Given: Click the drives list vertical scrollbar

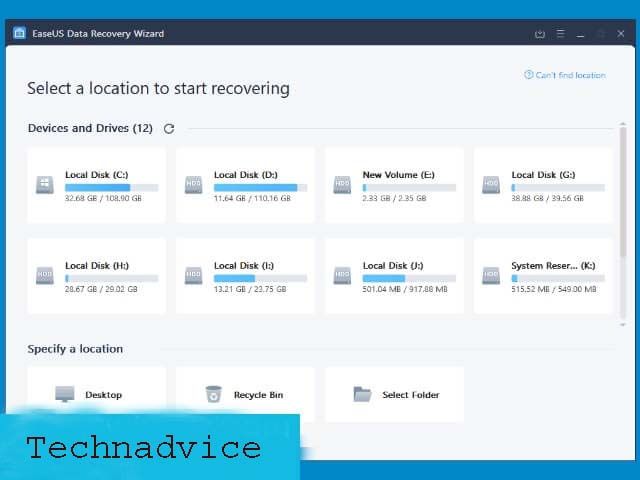Looking at the screenshot, I should pos(623,192).
